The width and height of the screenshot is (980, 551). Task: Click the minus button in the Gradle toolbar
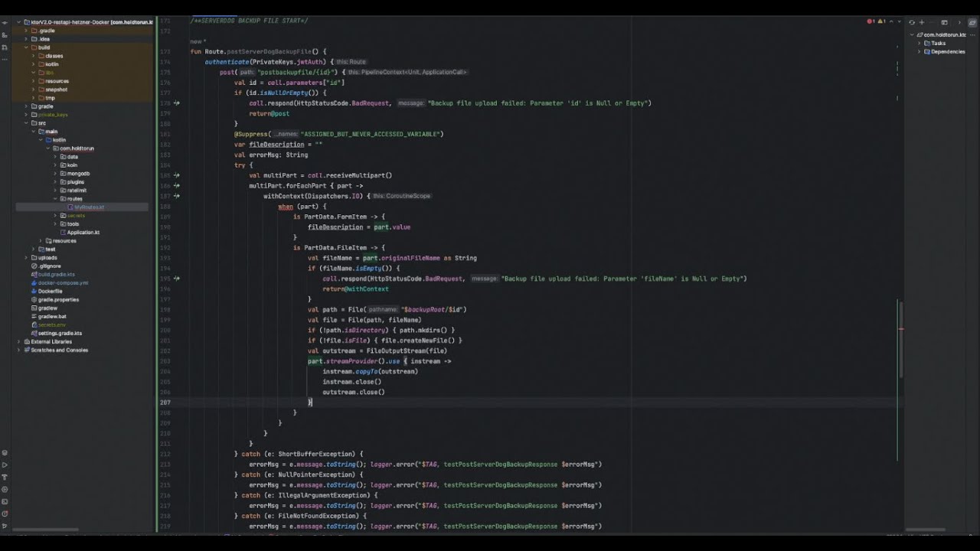[932, 22]
